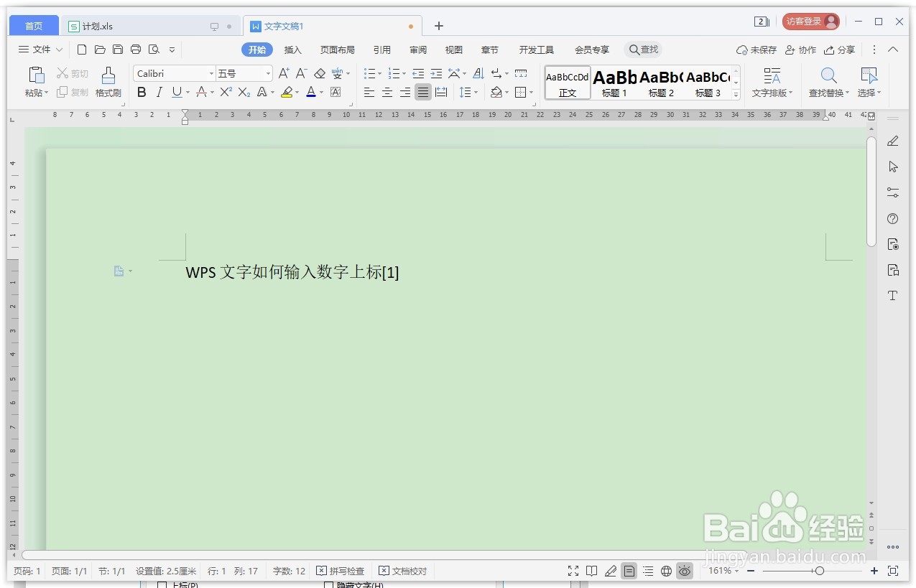Enable 拼写检查 spell check in status bar

[341, 571]
